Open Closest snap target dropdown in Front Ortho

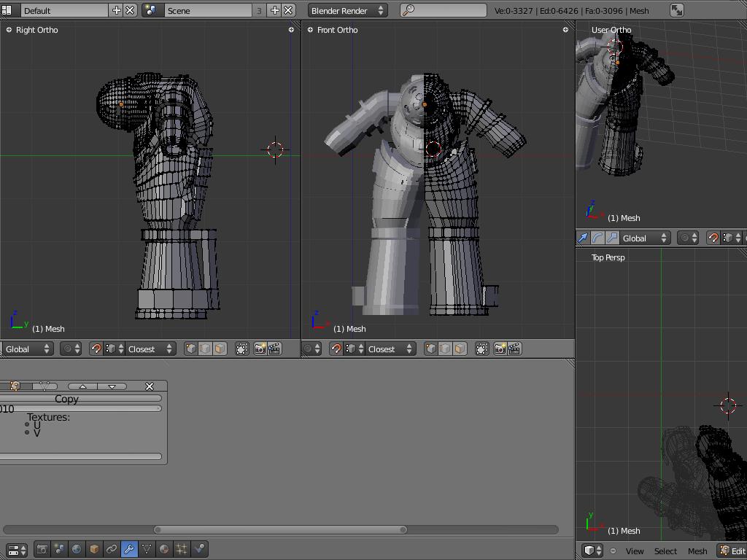click(x=391, y=349)
